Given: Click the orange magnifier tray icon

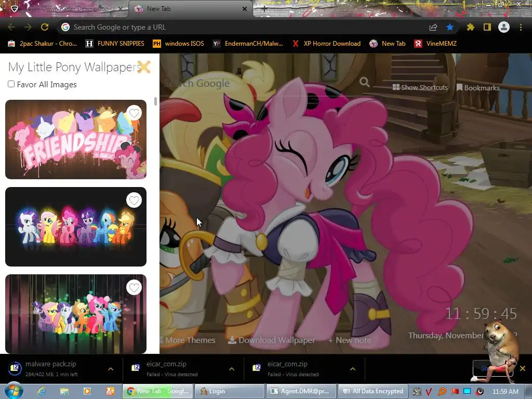Looking at the screenshot, I should click(442, 392).
